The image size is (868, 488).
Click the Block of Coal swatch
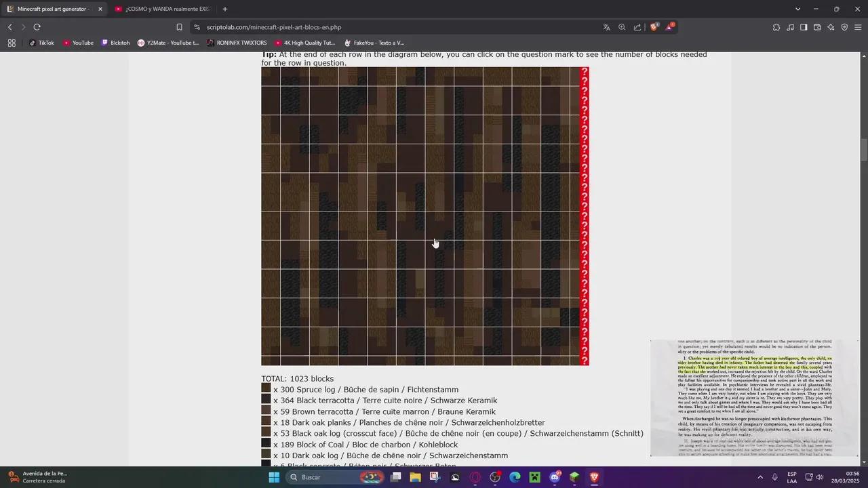pos(266,443)
